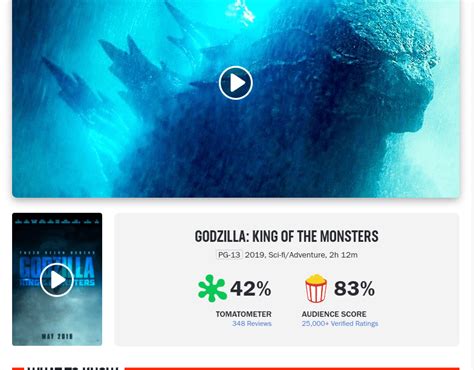Open the 25,000+ Verified Ratings link

pyautogui.click(x=340, y=324)
